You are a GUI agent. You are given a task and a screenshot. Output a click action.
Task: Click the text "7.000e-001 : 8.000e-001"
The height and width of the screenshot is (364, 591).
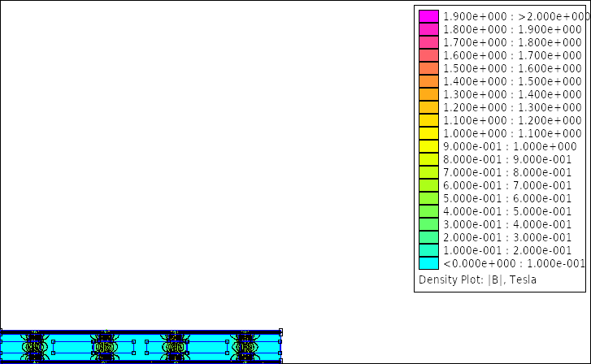pos(507,172)
